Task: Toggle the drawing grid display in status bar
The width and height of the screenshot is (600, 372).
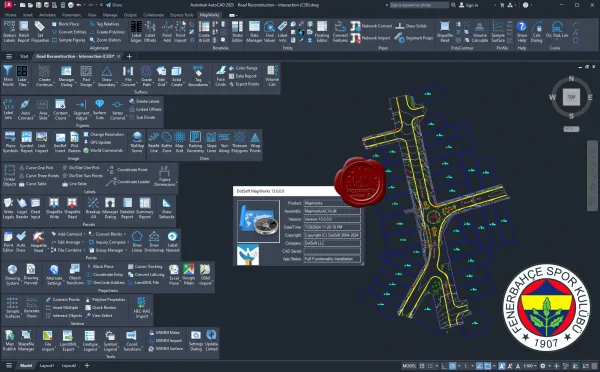Action: (422, 366)
